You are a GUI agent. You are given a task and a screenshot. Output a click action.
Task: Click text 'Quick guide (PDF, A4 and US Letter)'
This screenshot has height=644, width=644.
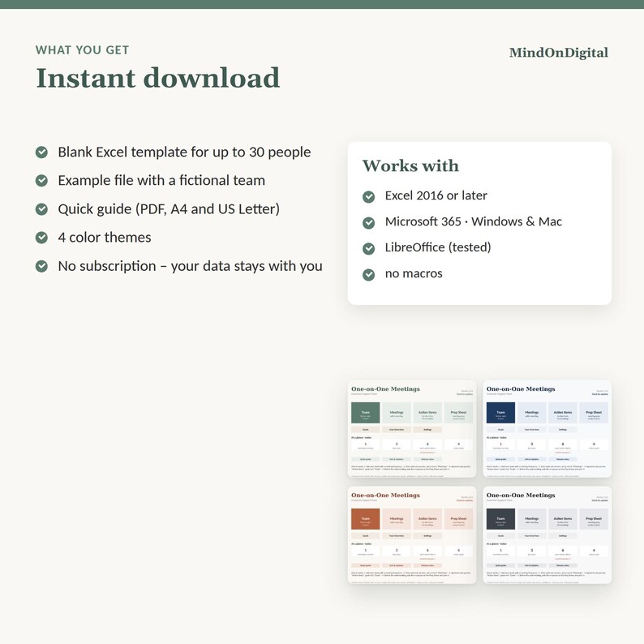pos(169,209)
